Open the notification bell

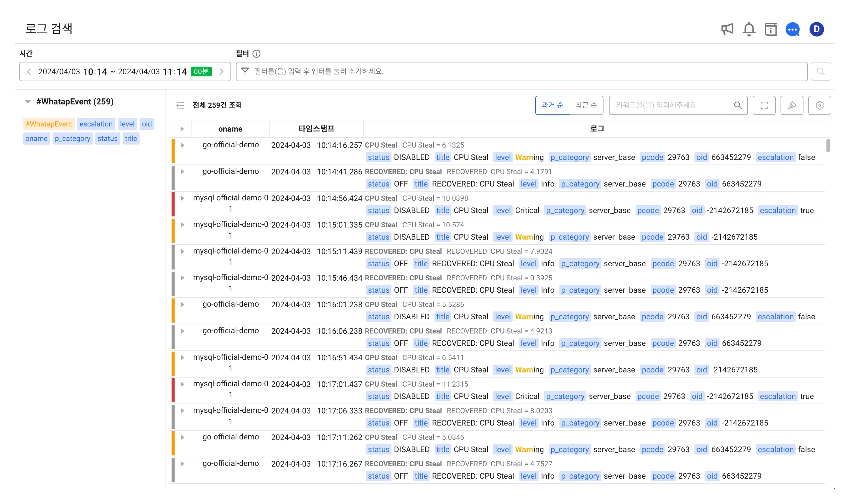(749, 29)
